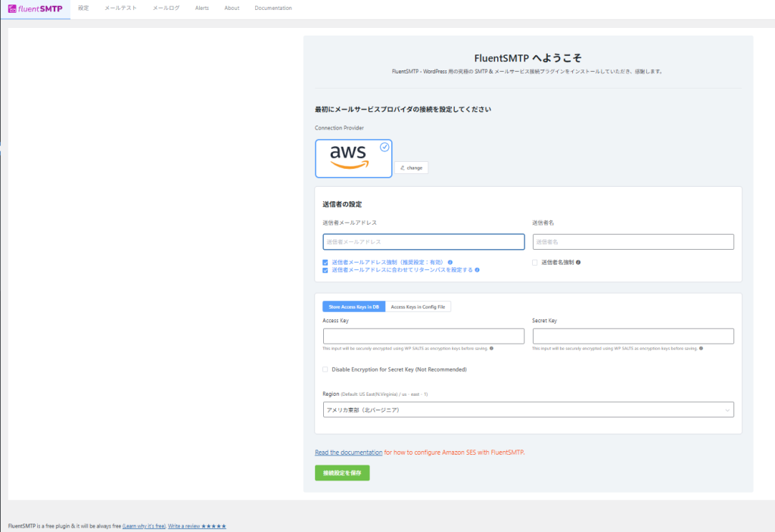Viewport: 775px width, 532px height.
Task: Open the メールログ tab
Action: 166,8
